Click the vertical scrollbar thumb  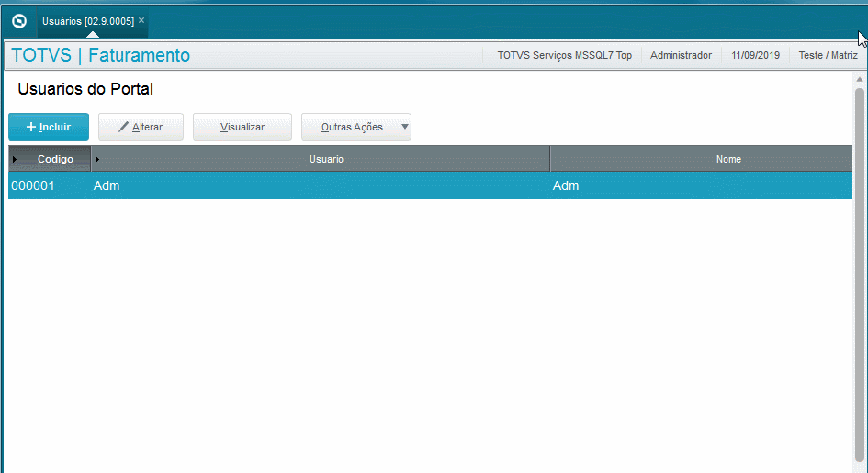859,274
